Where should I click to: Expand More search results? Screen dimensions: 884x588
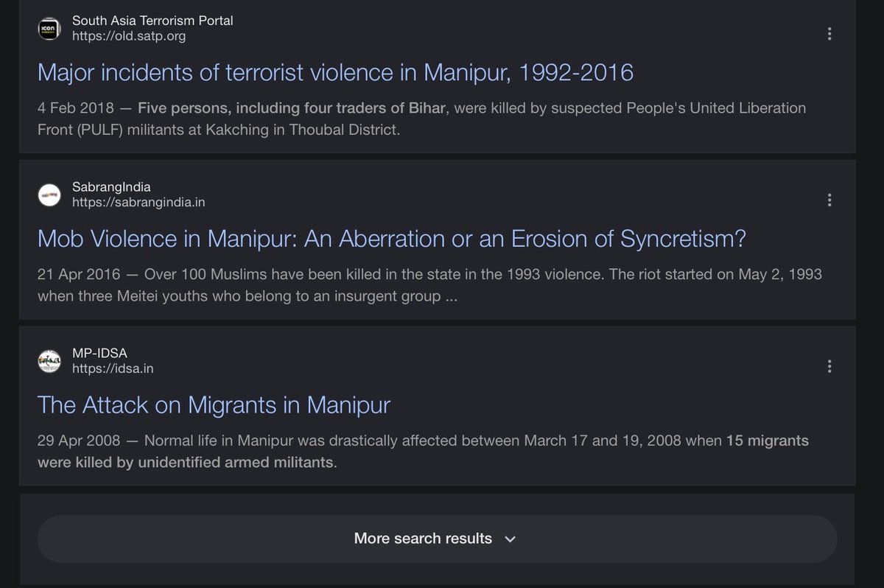click(437, 539)
